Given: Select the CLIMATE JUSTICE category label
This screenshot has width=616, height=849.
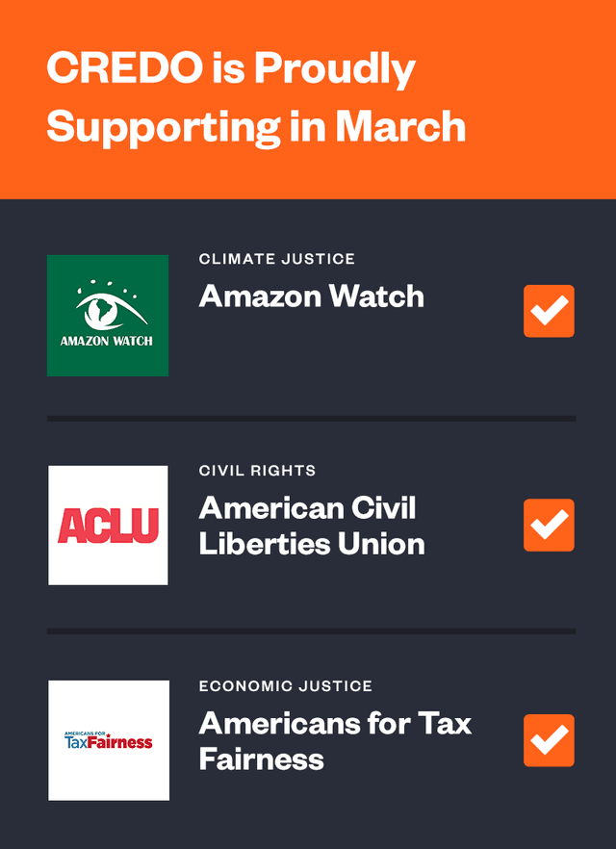Looking at the screenshot, I should (x=276, y=259).
